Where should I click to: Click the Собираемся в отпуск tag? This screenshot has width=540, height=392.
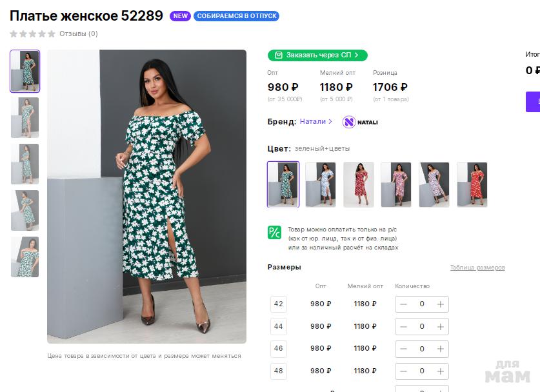click(x=236, y=16)
